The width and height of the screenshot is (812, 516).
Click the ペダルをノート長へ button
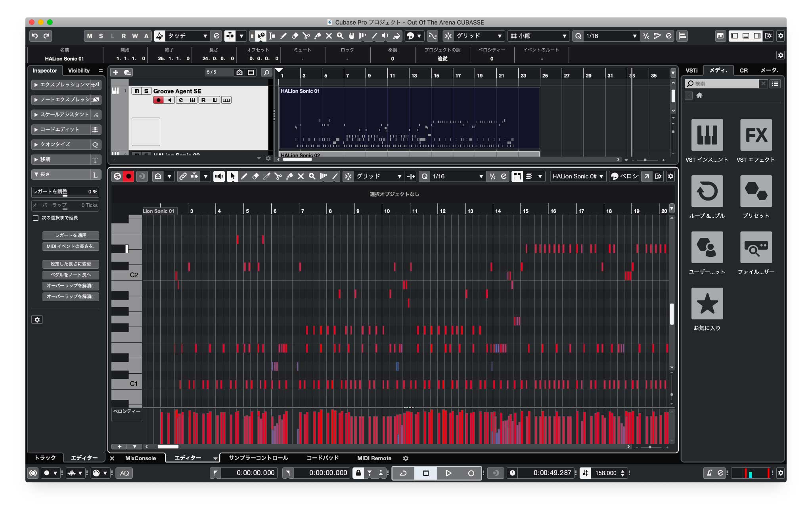pos(71,275)
